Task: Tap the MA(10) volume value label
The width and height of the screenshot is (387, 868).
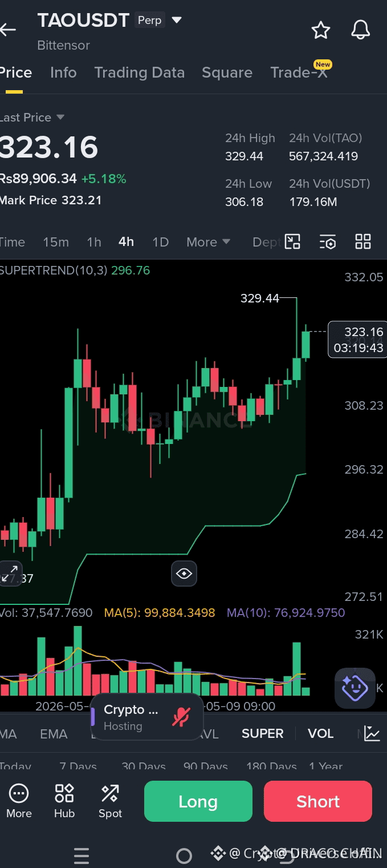Action: coord(286,613)
